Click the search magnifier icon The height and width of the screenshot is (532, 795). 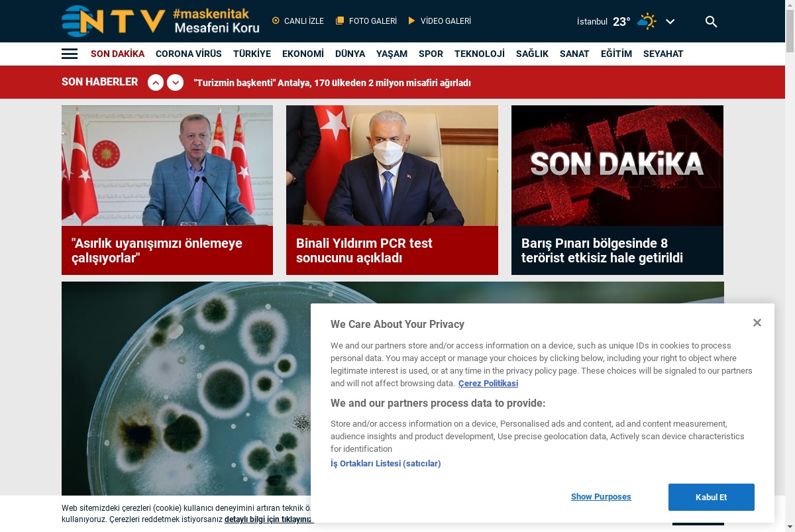(x=712, y=22)
